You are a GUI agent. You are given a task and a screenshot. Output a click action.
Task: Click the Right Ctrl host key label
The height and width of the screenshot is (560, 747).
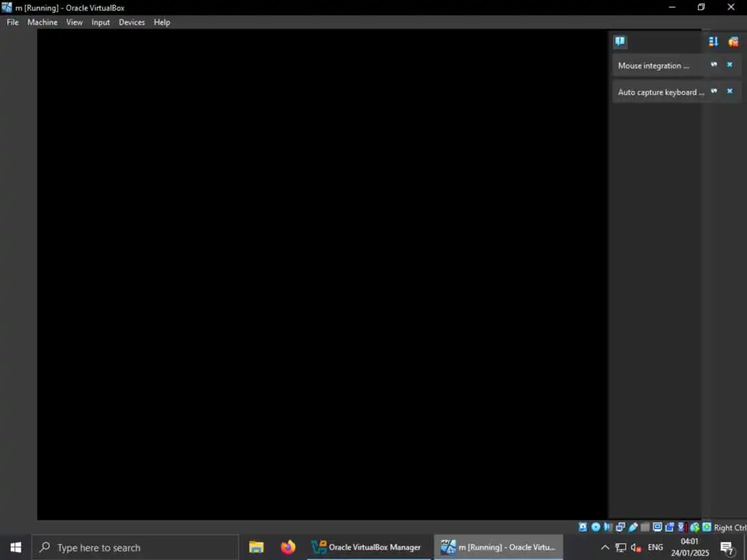730,528
